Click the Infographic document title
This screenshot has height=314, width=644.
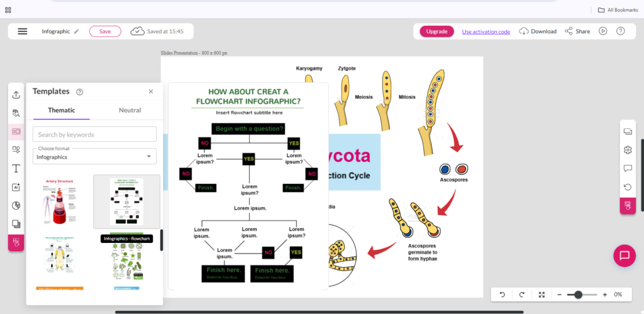click(x=56, y=31)
